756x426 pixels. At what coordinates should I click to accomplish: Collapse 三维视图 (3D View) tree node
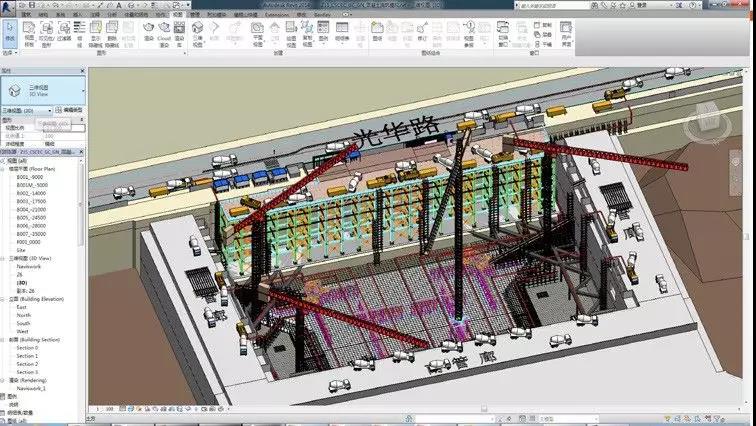[x=4, y=258]
